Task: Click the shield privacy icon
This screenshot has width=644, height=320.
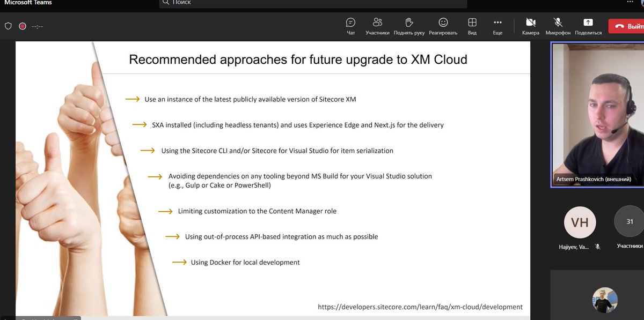Action: (x=8, y=26)
